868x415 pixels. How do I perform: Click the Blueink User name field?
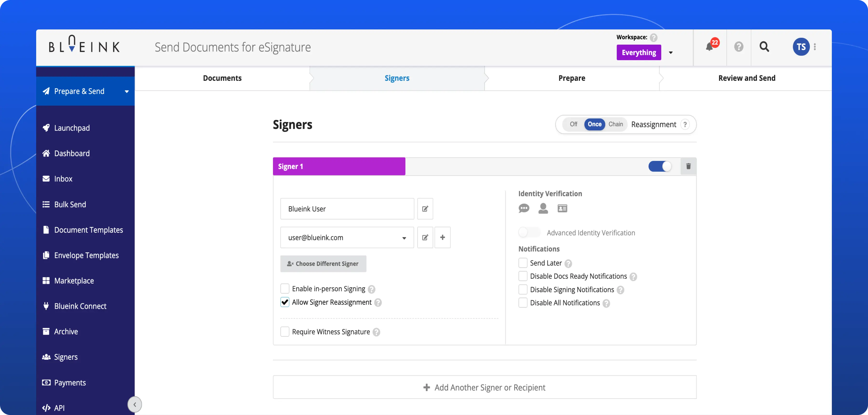click(347, 209)
